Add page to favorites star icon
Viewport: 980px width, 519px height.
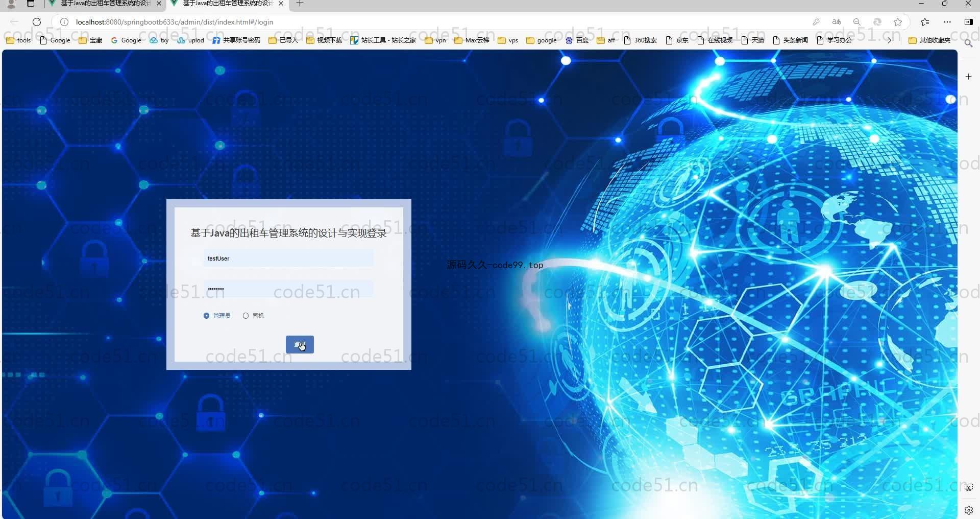click(x=898, y=22)
